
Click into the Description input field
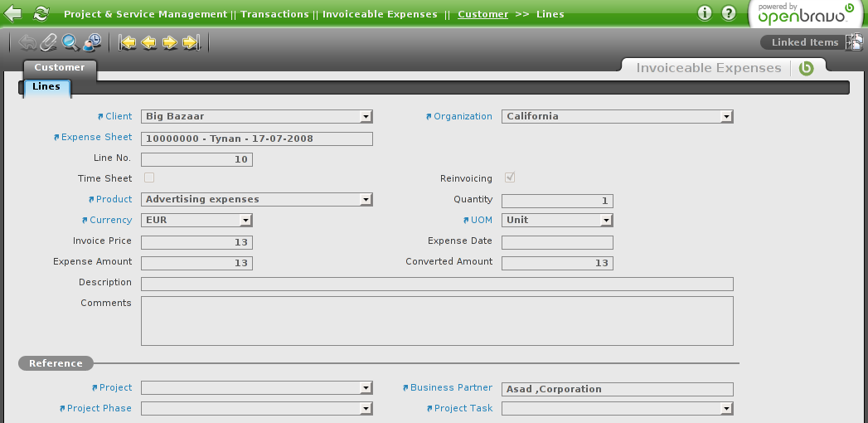pyautogui.click(x=437, y=284)
